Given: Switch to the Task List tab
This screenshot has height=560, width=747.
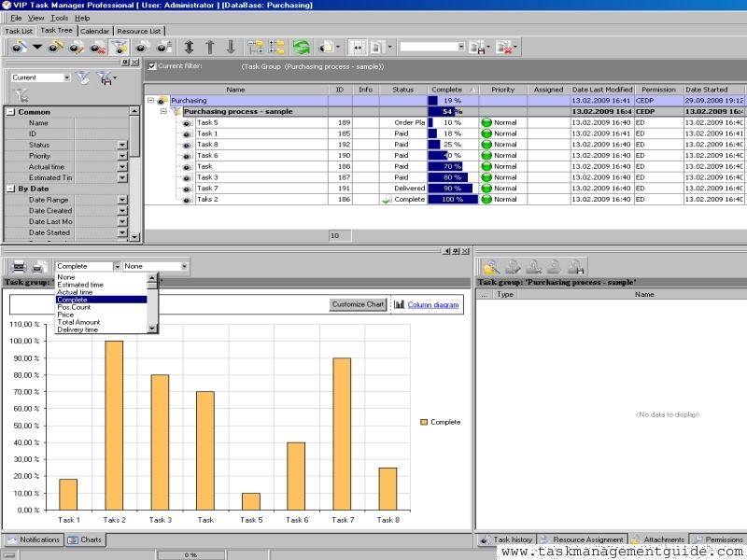Looking at the screenshot, I should [x=19, y=31].
